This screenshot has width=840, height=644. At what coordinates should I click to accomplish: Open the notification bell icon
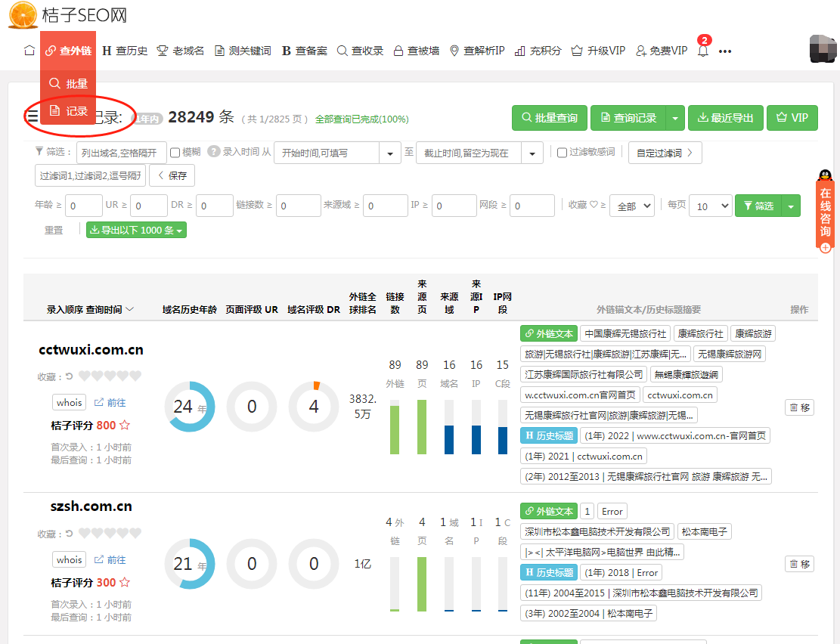coord(703,51)
